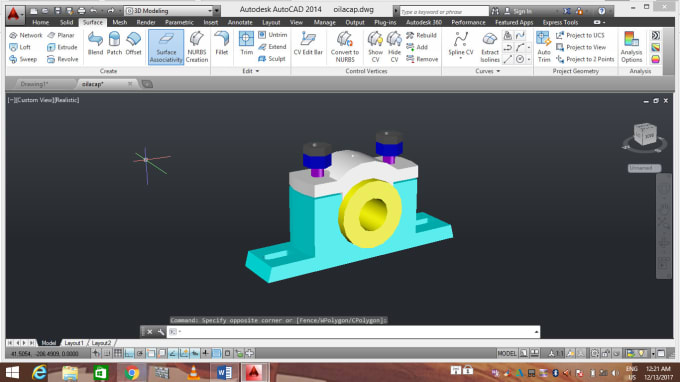Select the Trim surface tool
This screenshot has height=382, width=680.
pyautogui.click(x=246, y=43)
